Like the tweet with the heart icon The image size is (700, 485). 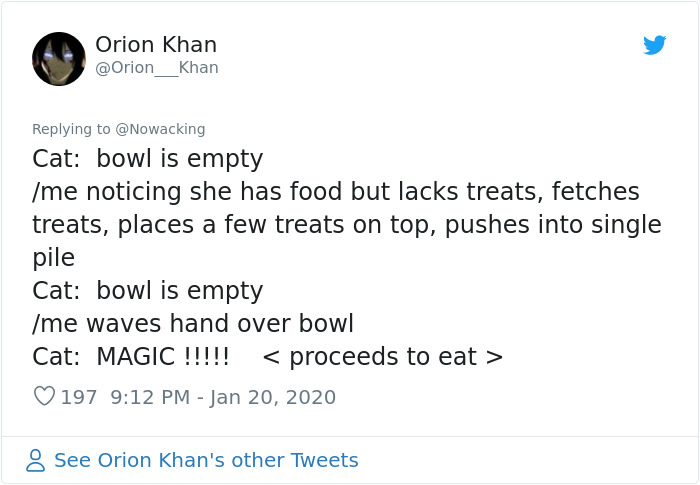click(x=44, y=397)
